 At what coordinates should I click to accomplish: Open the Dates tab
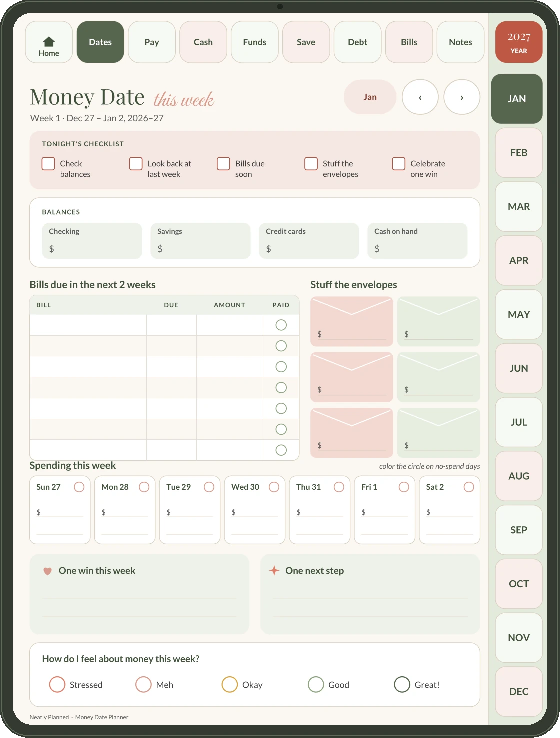(x=100, y=42)
